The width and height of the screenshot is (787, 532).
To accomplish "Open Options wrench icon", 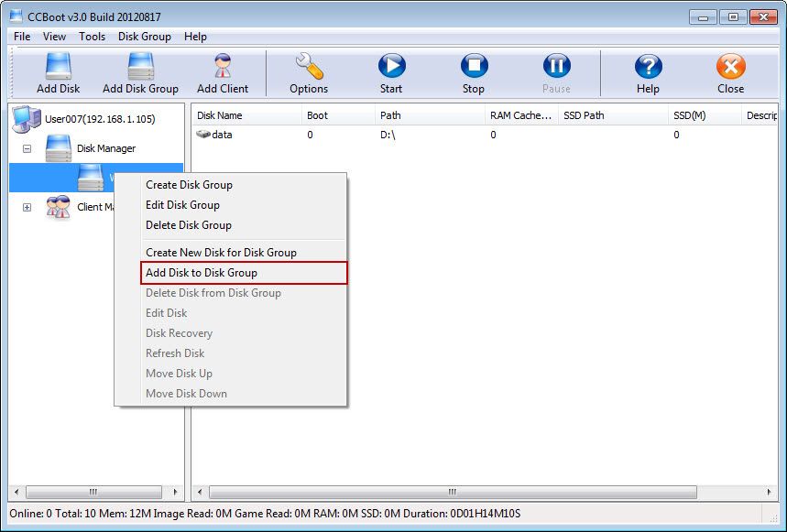I will pos(309,67).
